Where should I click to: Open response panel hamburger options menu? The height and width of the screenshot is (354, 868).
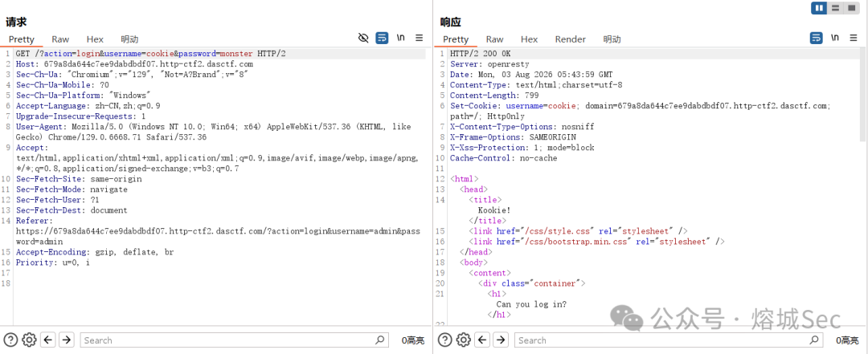click(x=853, y=39)
